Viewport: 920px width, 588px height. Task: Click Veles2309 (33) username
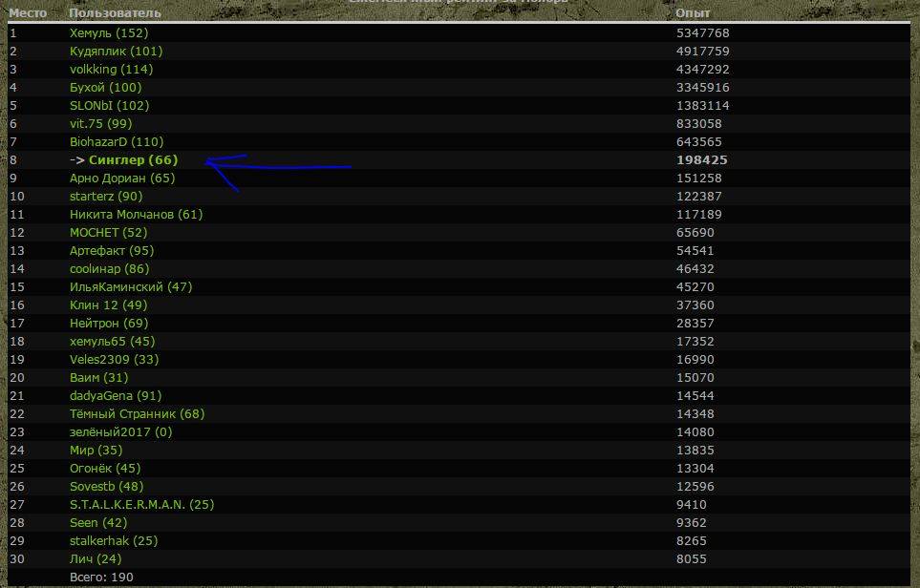pos(114,360)
